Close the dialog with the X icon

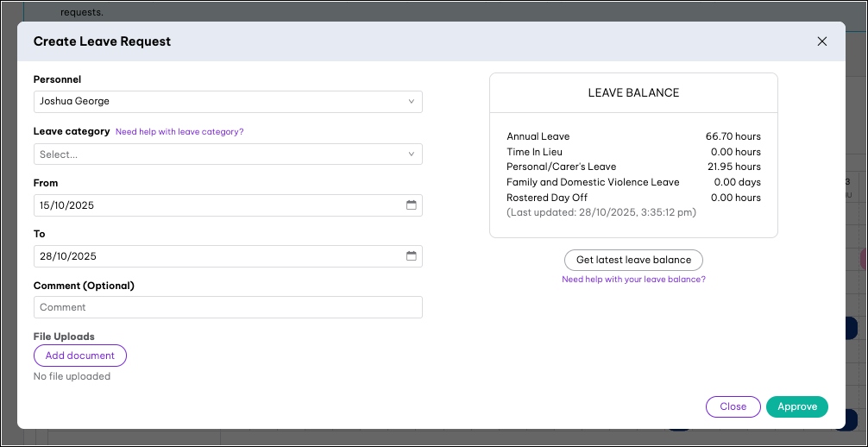[821, 41]
